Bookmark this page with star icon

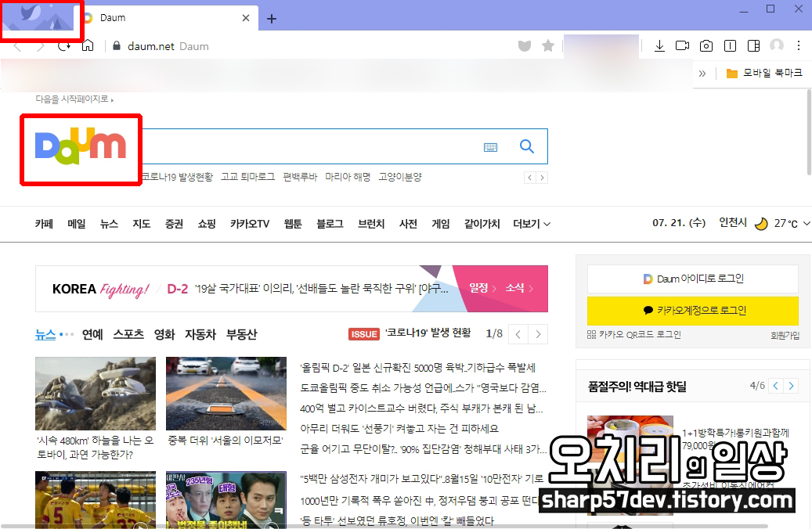click(548, 46)
